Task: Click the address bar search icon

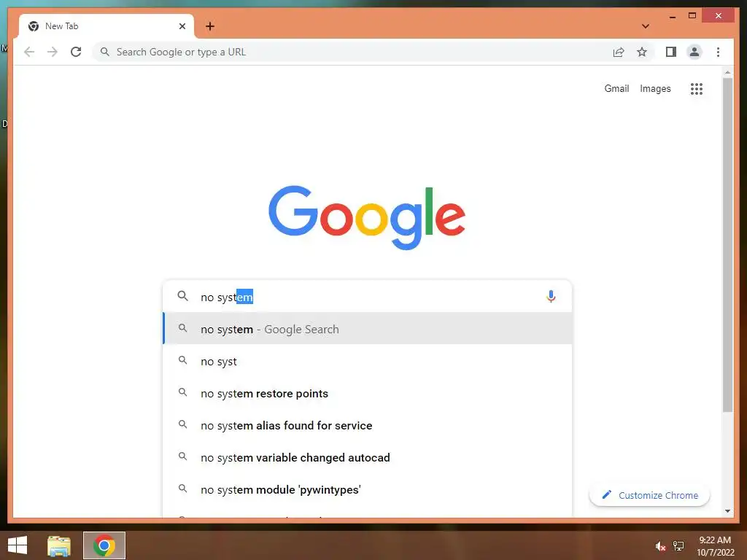Action: tap(105, 52)
